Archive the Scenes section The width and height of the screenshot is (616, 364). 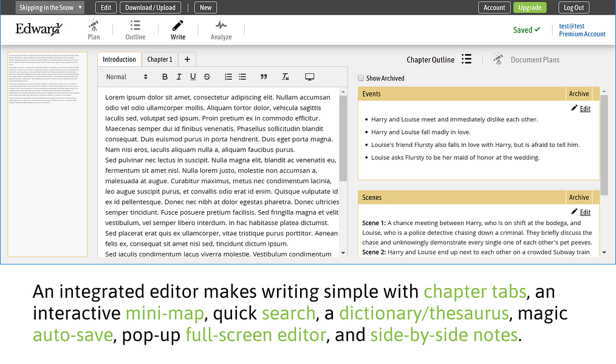[x=578, y=197]
